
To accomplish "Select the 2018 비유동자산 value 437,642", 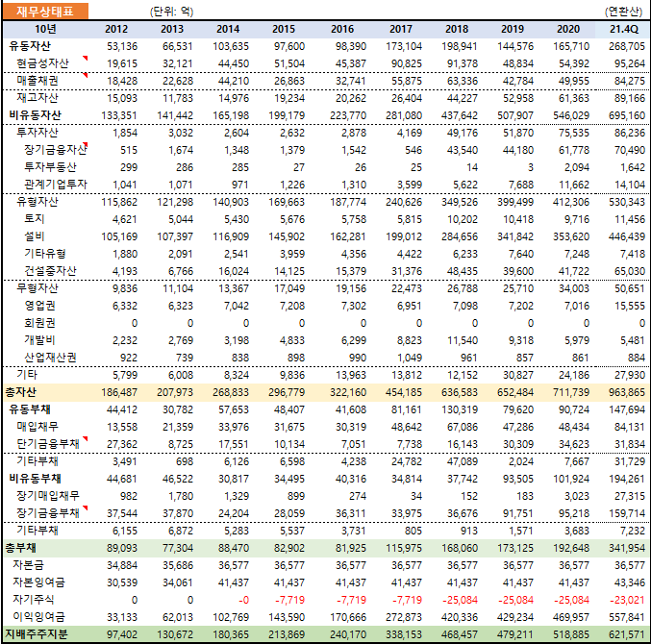I will (x=460, y=115).
